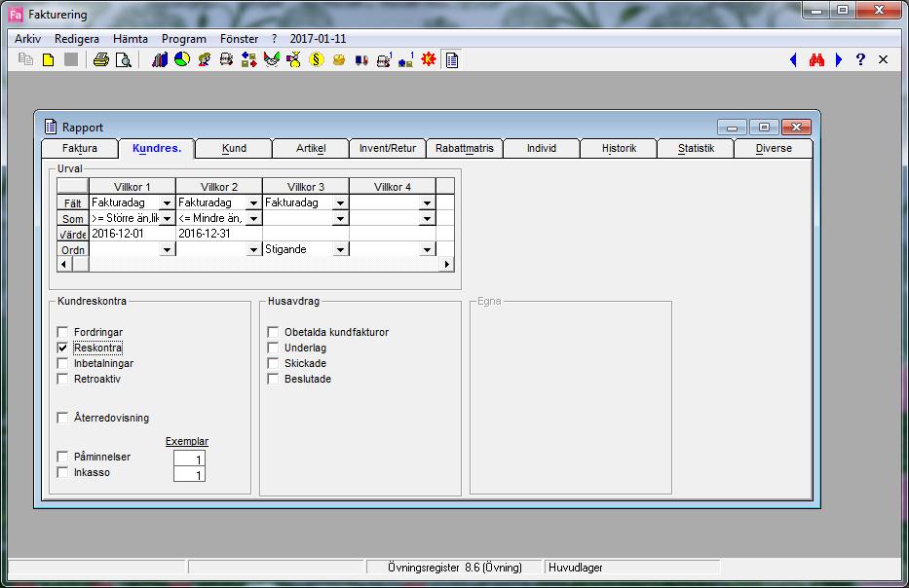The width and height of the screenshot is (909, 588).
Task: Enable the Påminnelser checkbox
Action: tap(62, 457)
